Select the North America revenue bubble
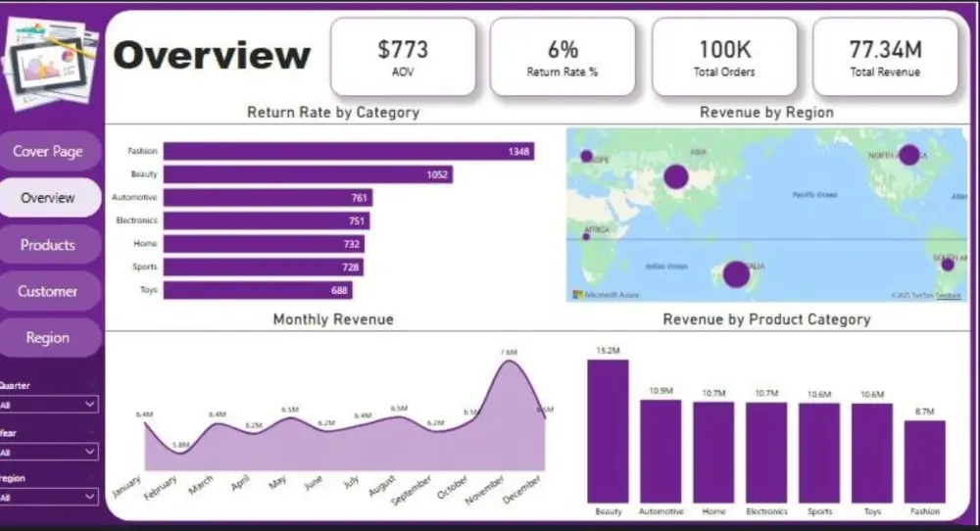The image size is (980, 531). point(908,154)
